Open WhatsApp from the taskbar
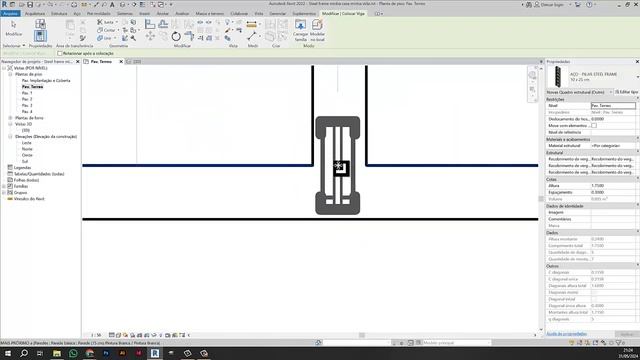 coord(73,353)
